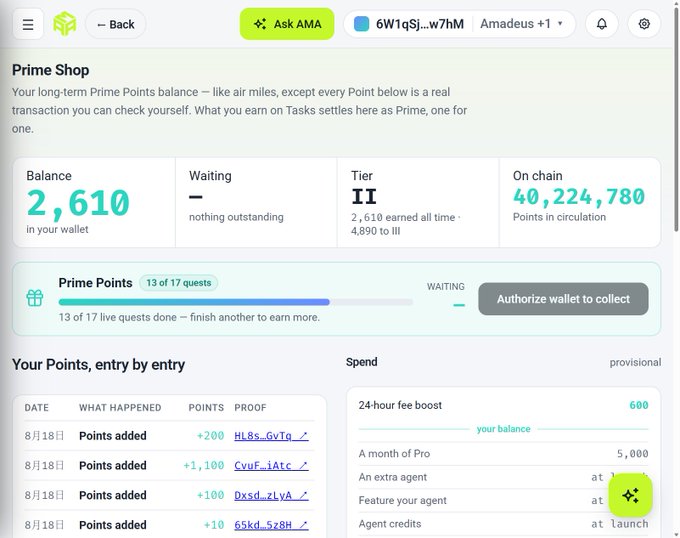Click the 5,000 price value
The height and width of the screenshot is (538, 680).
click(633, 454)
